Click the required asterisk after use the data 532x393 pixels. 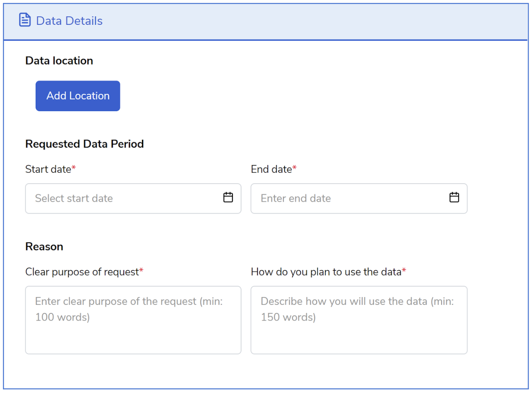[x=404, y=271]
